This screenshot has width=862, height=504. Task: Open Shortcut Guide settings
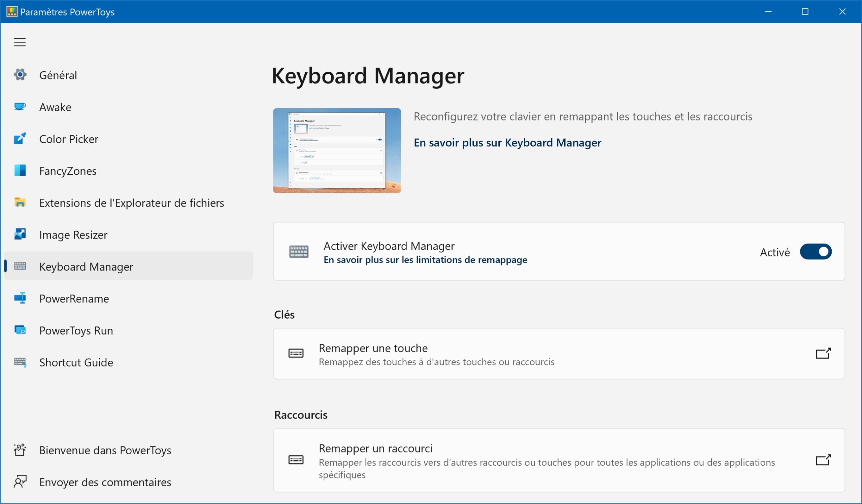tap(129, 362)
